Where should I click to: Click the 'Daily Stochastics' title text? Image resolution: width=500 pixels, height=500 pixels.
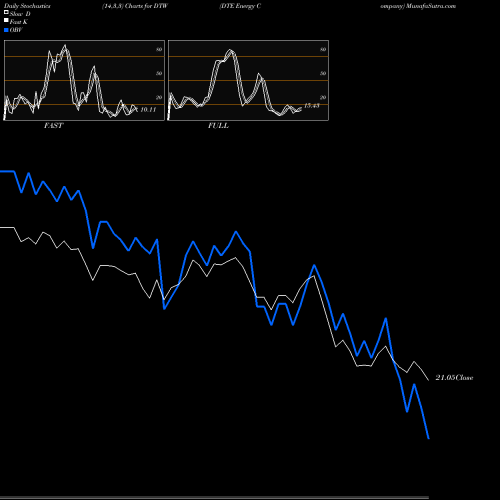point(27,6)
